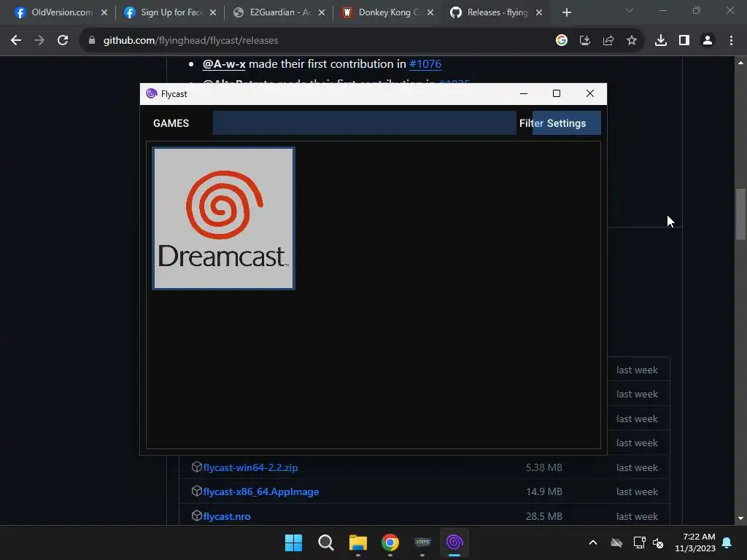
Task: Click the scrollbar down arrow
Action: 740,518
